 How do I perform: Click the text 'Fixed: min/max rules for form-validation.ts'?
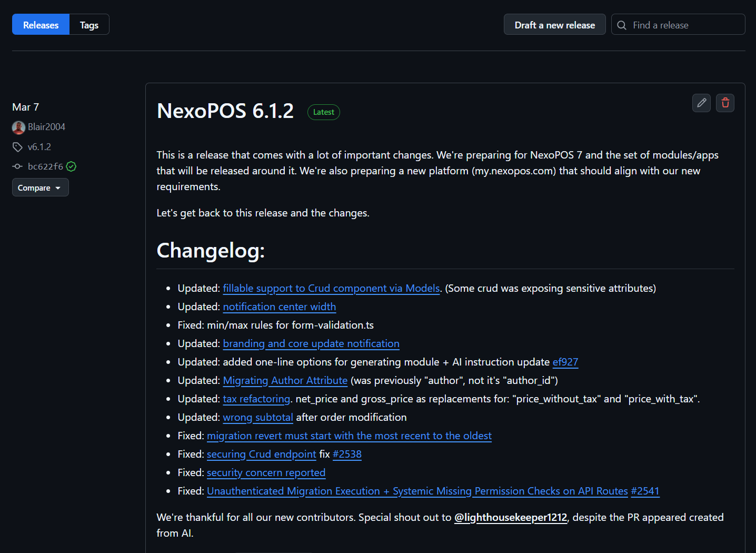[x=276, y=325]
